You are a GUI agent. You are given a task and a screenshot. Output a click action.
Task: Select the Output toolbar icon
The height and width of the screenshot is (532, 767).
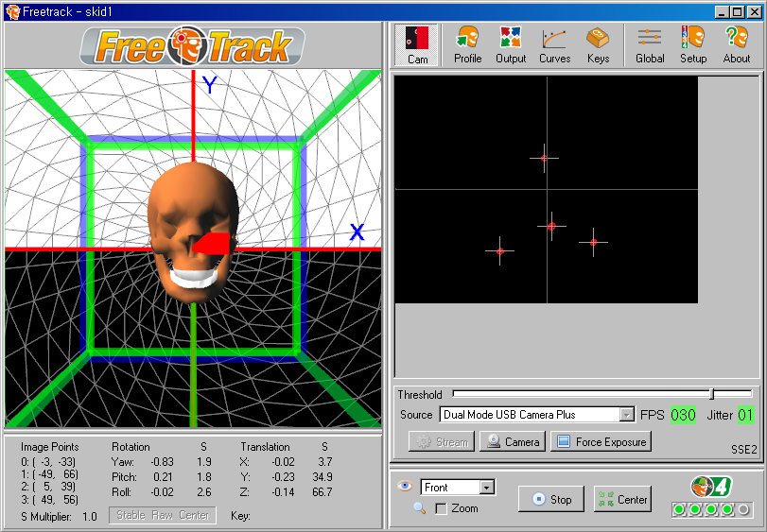[x=511, y=44]
